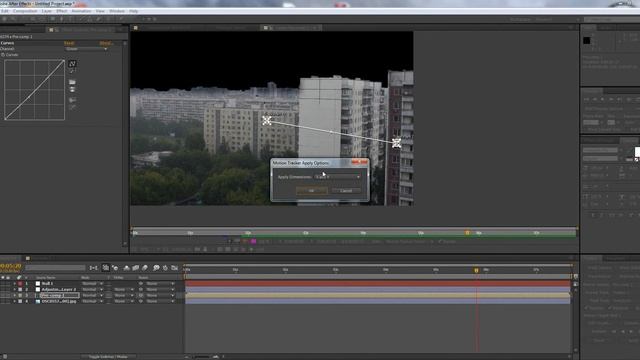This screenshot has height=360, width=640.
Task: Open the Mode dropdown for Null 1
Action: (92, 283)
